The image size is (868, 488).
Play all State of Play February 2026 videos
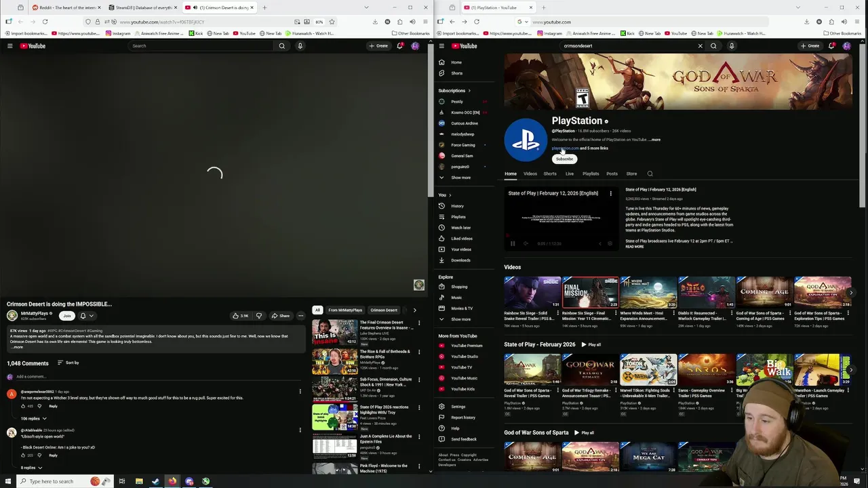590,345
